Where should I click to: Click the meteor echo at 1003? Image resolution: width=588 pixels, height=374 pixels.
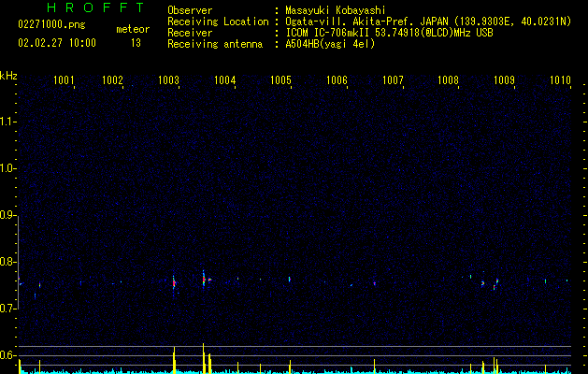174,283
